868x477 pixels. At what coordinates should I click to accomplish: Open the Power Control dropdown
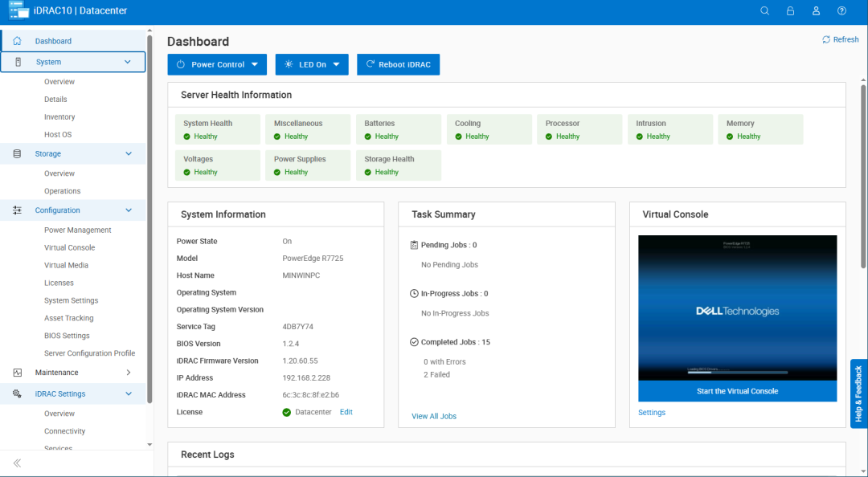pyautogui.click(x=217, y=64)
